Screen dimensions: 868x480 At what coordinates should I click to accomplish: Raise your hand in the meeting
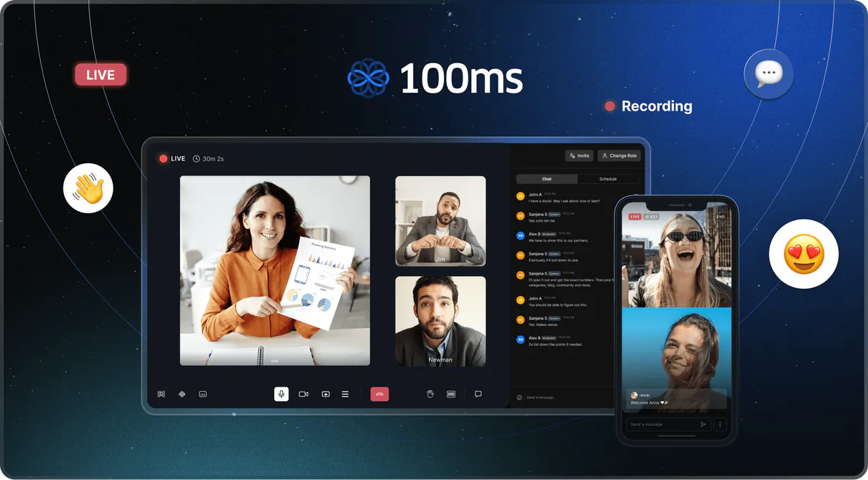(x=429, y=394)
